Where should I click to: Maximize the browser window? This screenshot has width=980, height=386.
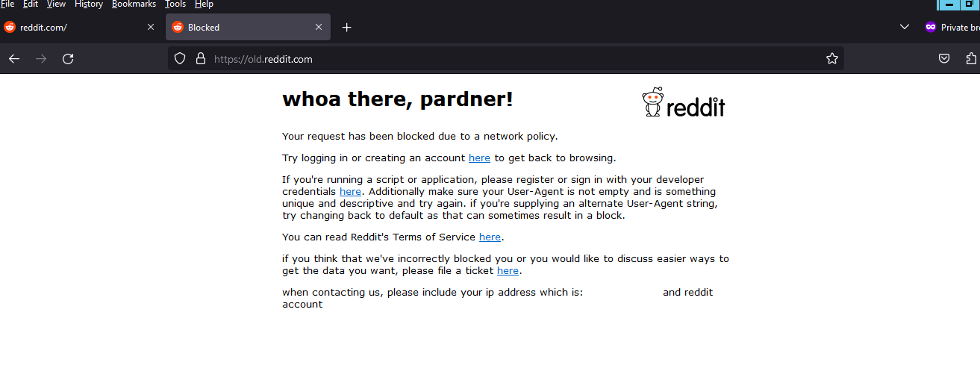click(x=970, y=4)
